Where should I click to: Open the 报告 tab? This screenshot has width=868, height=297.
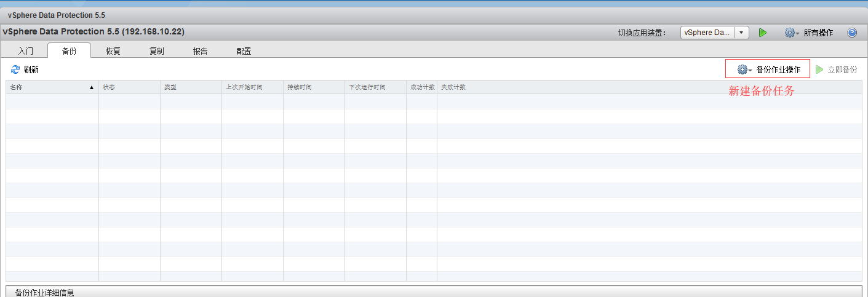(x=200, y=51)
